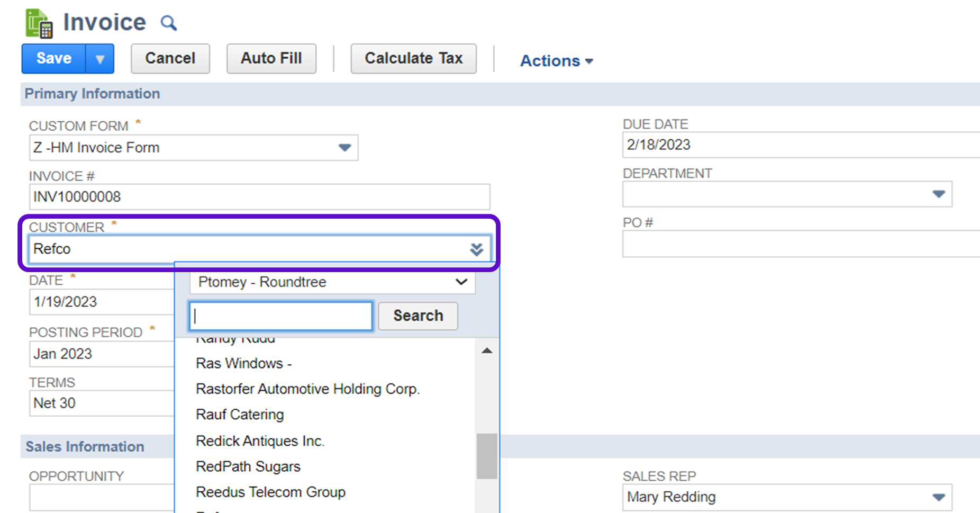Open the Actions menu
The height and width of the screenshot is (513, 980).
(x=556, y=61)
